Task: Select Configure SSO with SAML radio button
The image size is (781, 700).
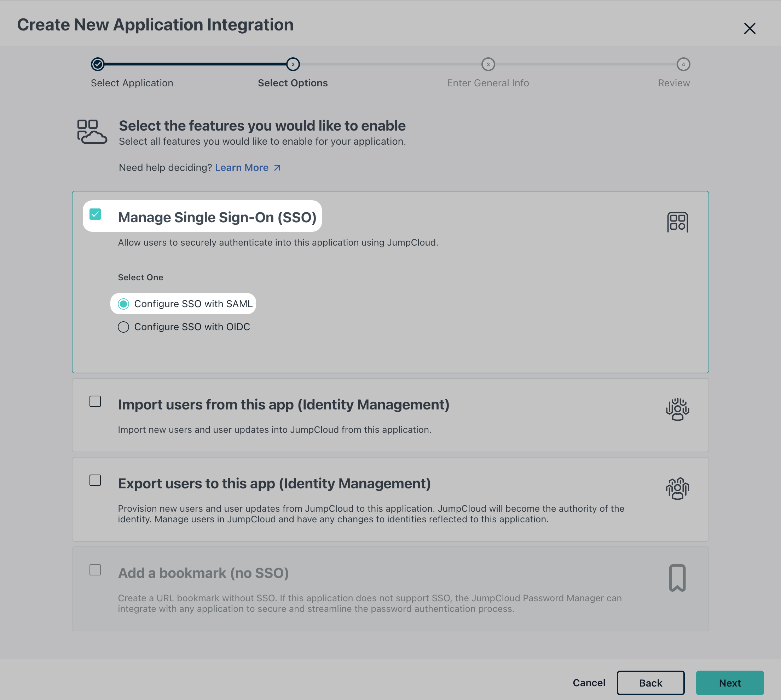Action: click(x=123, y=304)
